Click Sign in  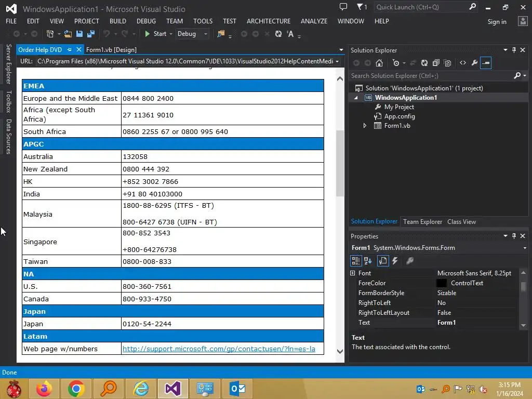click(497, 22)
